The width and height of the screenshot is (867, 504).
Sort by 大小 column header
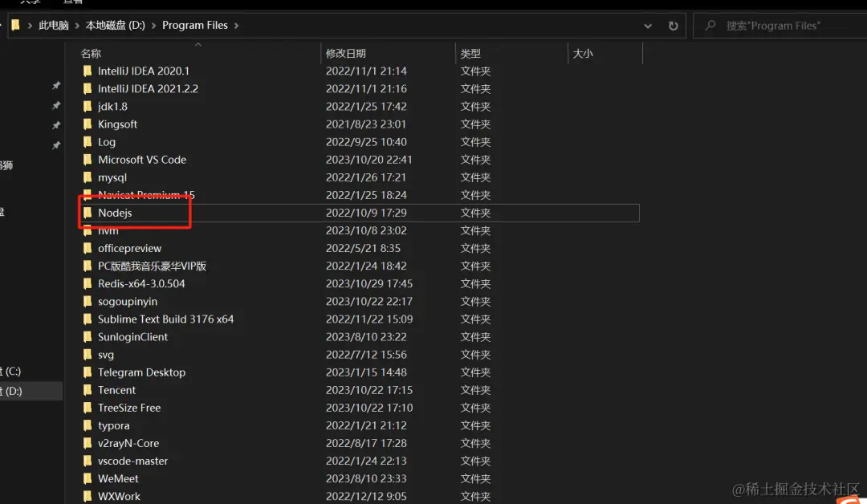point(583,54)
